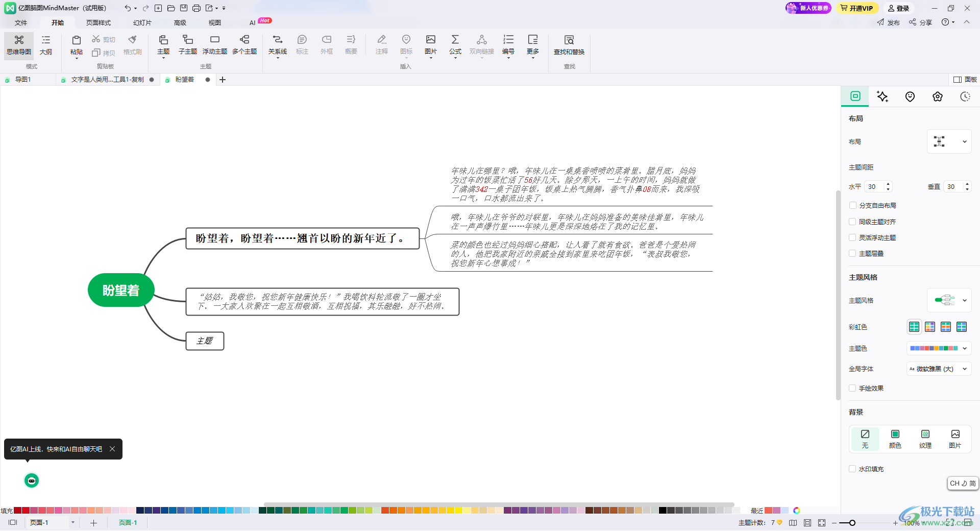Screen dimensions: 980x531
Task: Insert a Formula (公式)
Action: [x=455, y=45]
